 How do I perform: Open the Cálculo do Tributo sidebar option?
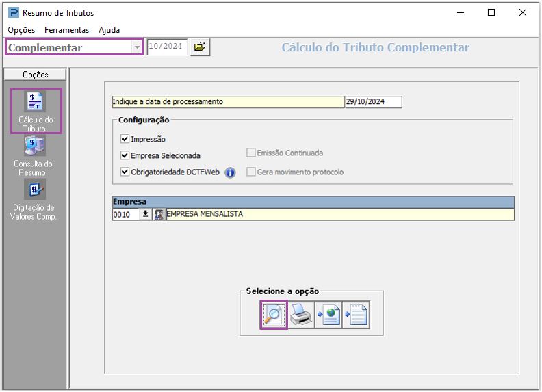tap(36, 111)
